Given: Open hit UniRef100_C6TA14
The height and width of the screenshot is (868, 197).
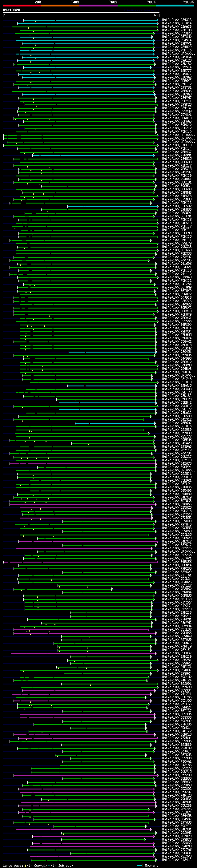Looking at the screenshot, I should tap(177, 23).
